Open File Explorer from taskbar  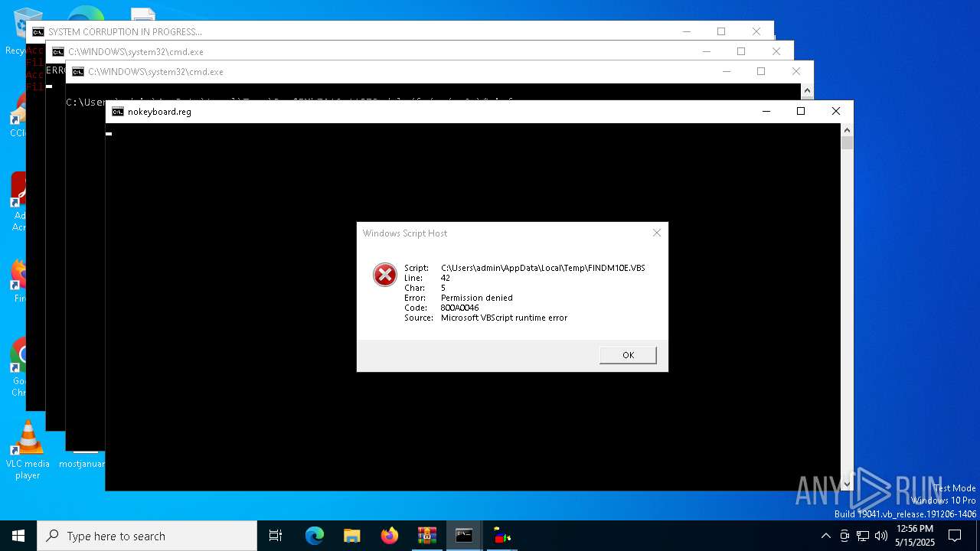click(x=352, y=536)
